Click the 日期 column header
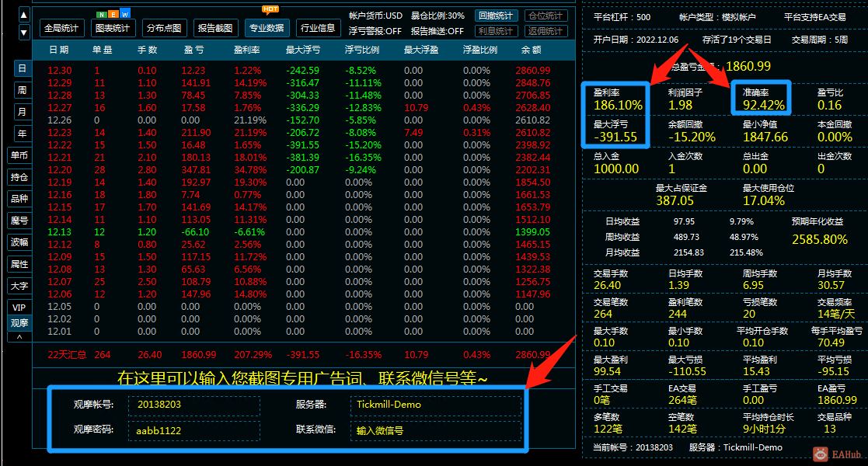This screenshot has width=868, height=466. (x=59, y=50)
